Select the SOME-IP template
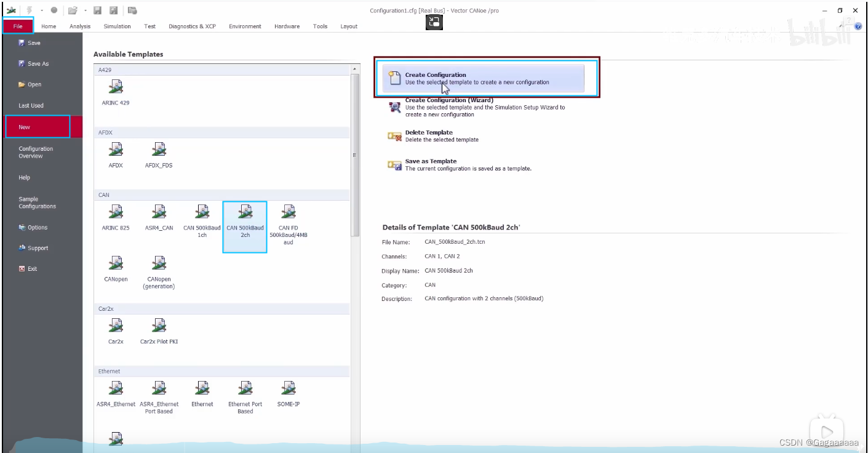The height and width of the screenshot is (453, 868). point(289,395)
